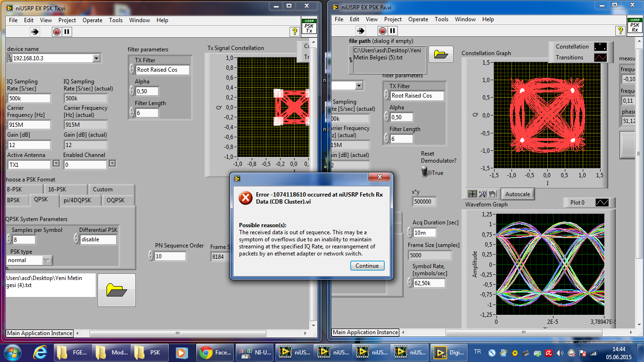Click the Acq Duration stepper
Screen dimensions: 644x362
pyautogui.click(x=410, y=232)
